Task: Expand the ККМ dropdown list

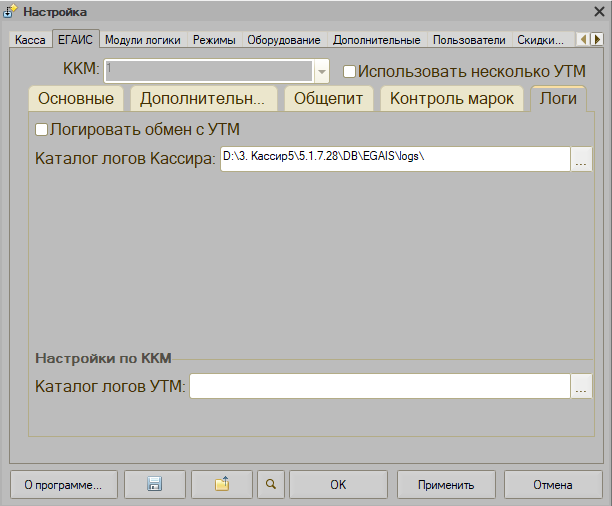Action: [321, 72]
